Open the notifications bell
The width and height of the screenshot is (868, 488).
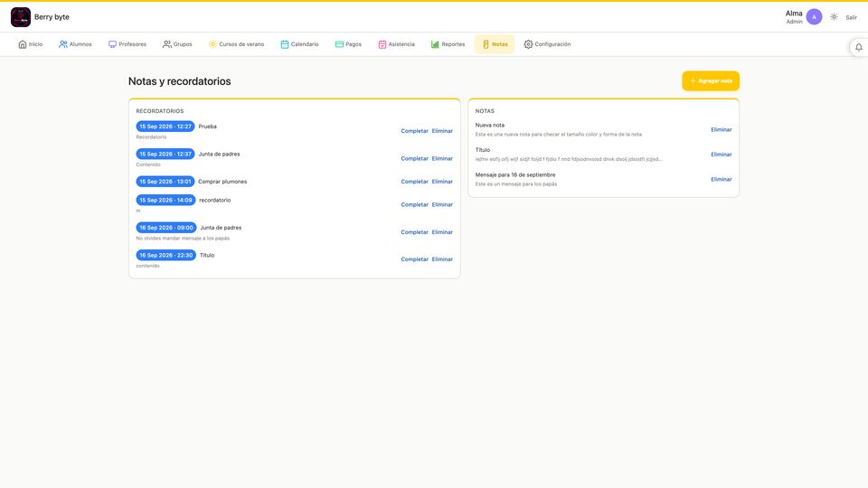click(859, 48)
